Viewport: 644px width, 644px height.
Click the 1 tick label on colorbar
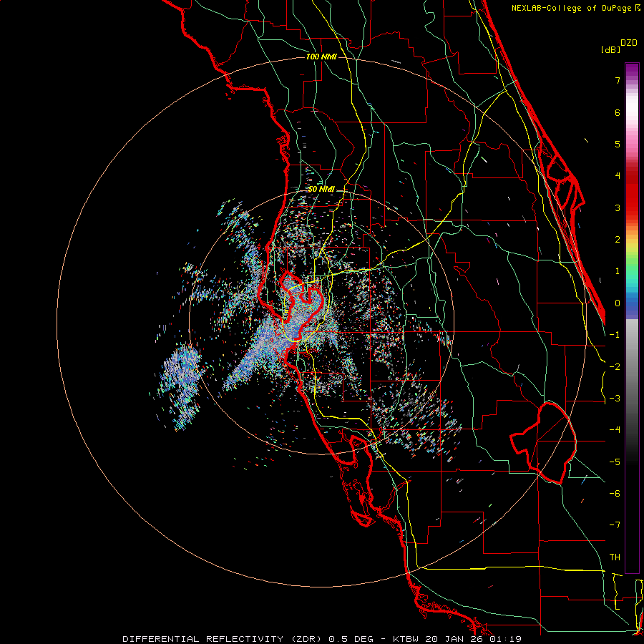point(618,271)
